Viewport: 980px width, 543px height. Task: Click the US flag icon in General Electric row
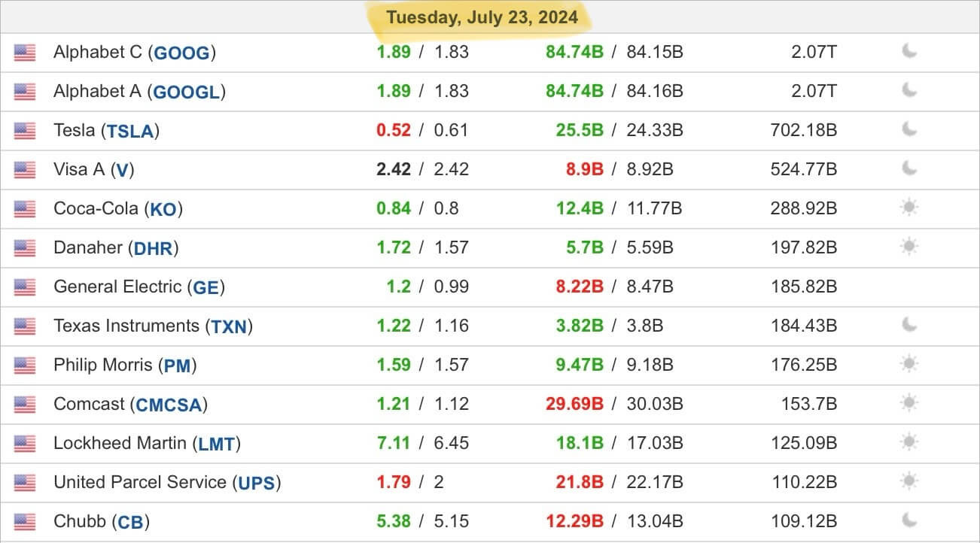coord(25,287)
